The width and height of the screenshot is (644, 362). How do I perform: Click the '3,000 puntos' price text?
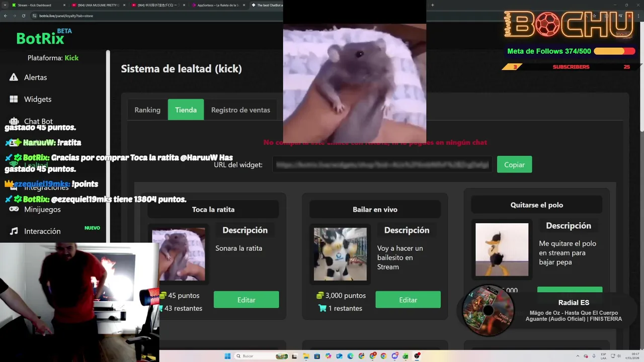[345, 296]
